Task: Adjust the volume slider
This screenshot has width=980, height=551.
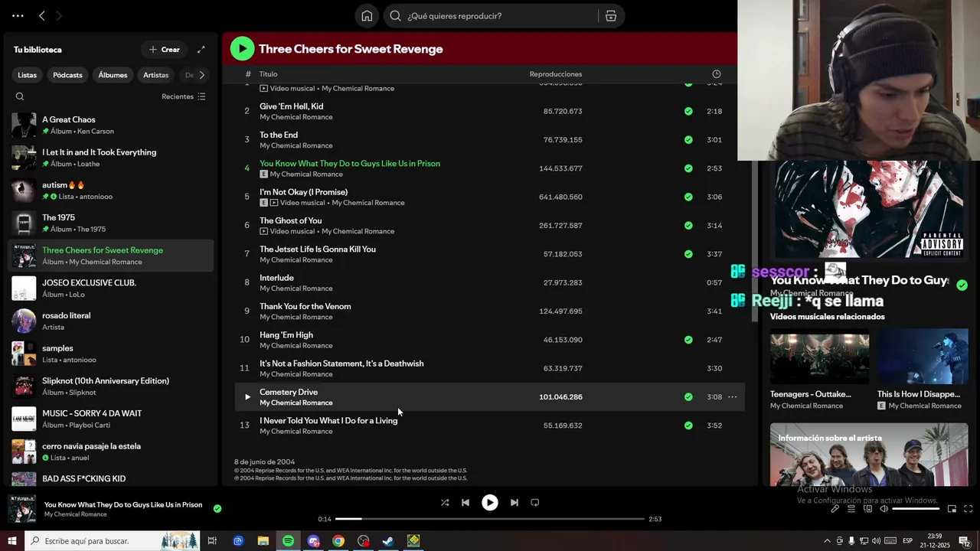Action: (916, 509)
